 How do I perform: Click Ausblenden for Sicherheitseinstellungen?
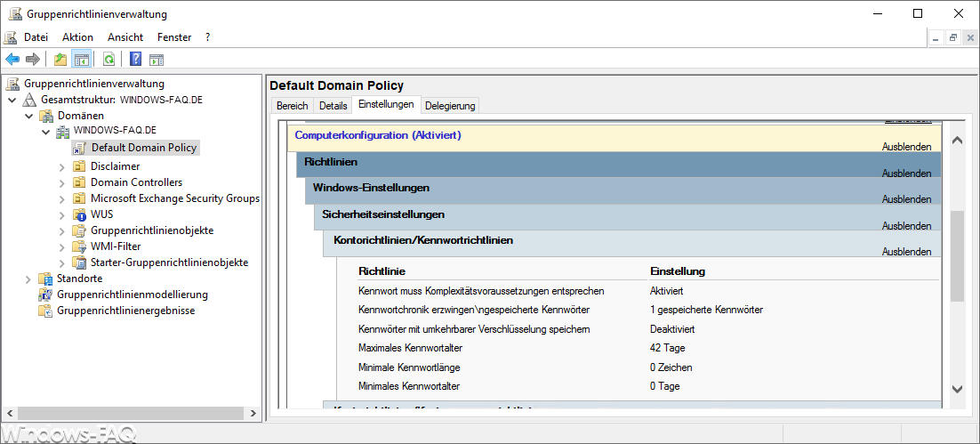coord(906,226)
